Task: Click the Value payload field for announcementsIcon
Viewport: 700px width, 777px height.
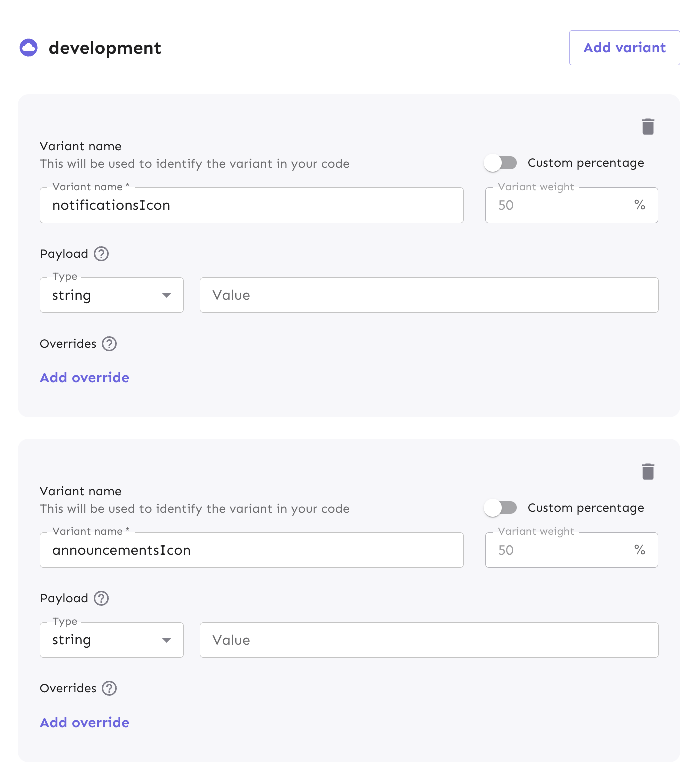Action: click(x=429, y=640)
